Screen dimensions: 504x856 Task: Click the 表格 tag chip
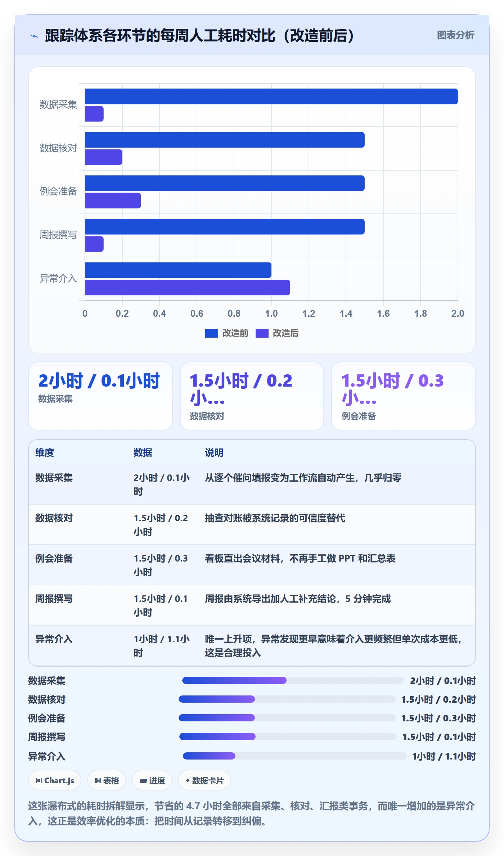coord(107,780)
